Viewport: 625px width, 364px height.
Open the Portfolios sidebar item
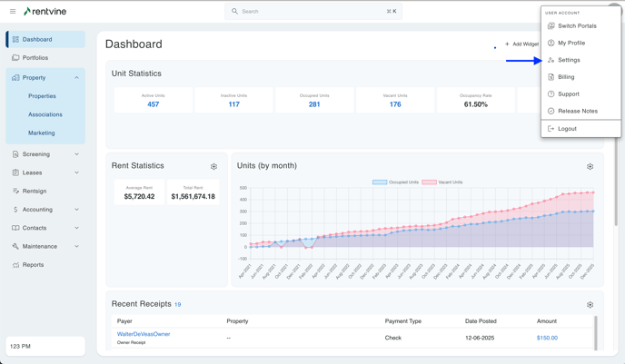35,58
